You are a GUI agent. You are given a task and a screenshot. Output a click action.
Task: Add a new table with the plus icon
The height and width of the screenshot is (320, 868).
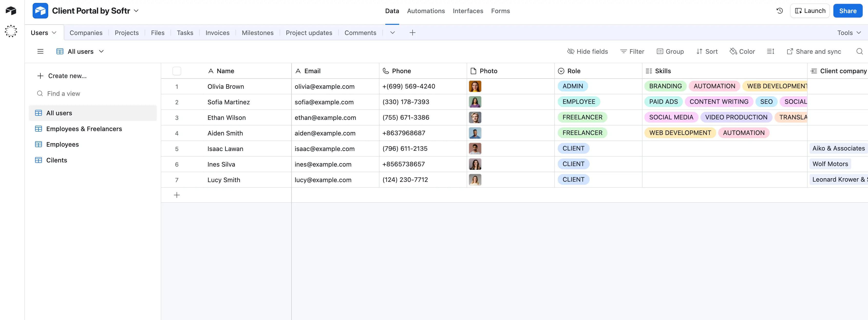(412, 33)
